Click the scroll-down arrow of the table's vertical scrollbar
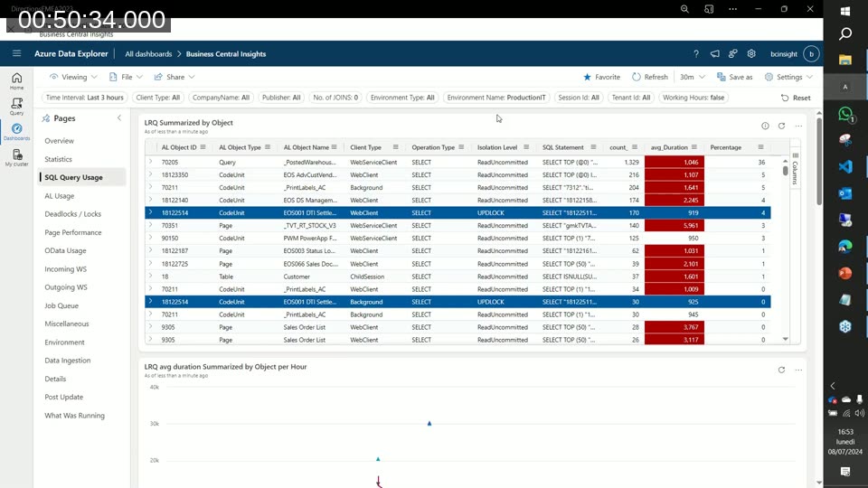Image resolution: width=868 pixels, height=488 pixels. click(786, 339)
